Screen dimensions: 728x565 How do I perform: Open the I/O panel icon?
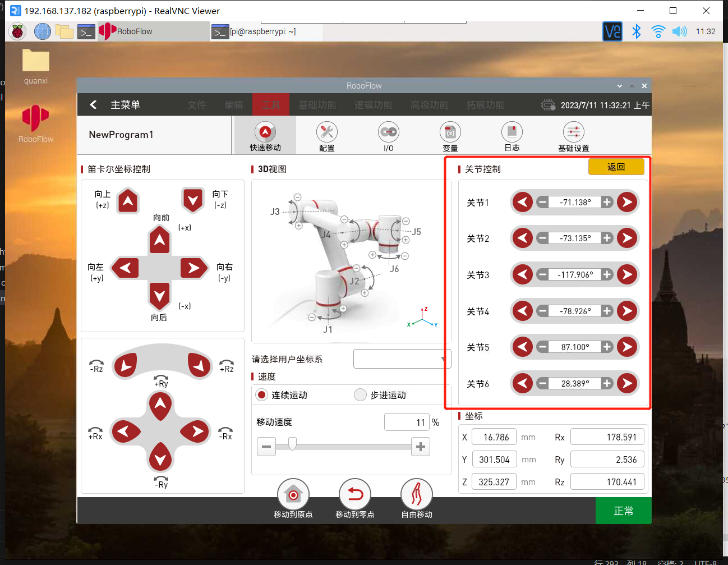pyautogui.click(x=388, y=132)
